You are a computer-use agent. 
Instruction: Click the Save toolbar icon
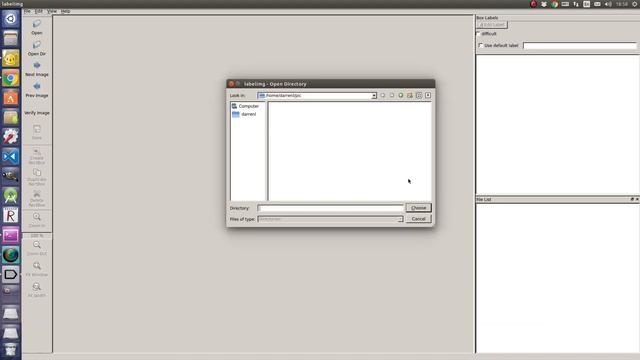click(x=37, y=132)
